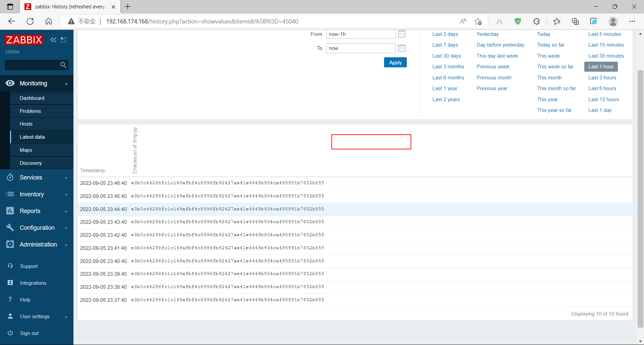
Task: Add this page to favorites star icon
Action: [x=478, y=21]
